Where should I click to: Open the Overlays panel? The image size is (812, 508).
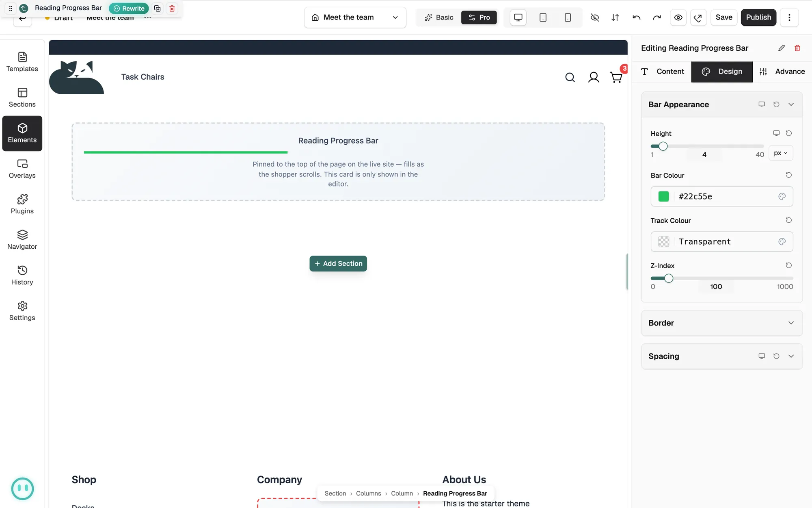[22, 169]
